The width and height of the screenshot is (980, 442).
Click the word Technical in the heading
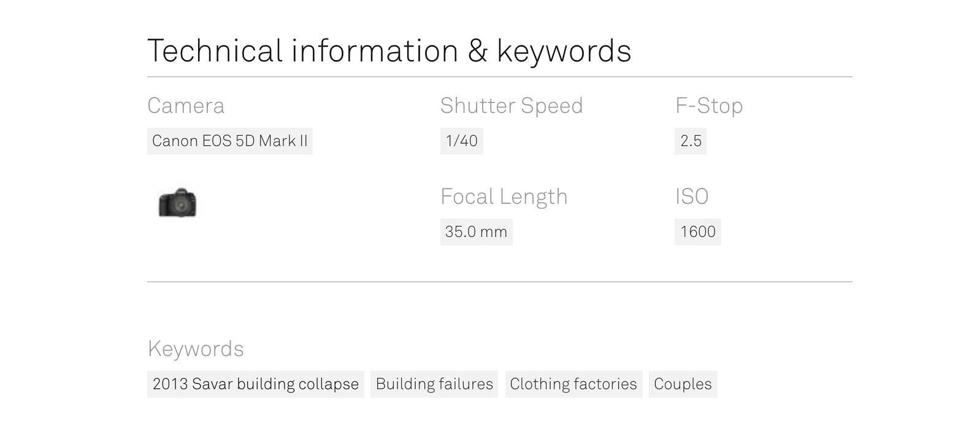(215, 50)
